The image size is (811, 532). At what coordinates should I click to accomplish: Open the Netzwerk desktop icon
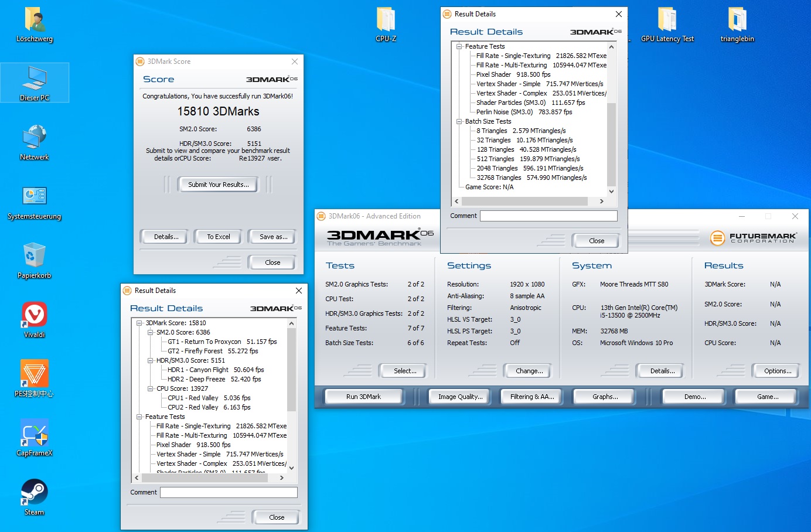pyautogui.click(x=35, y=142)
